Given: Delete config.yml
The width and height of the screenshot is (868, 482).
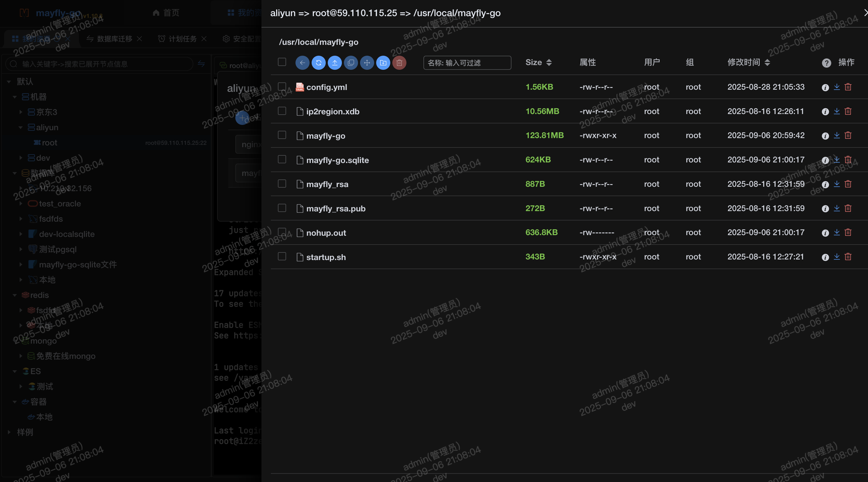Looking at the screenshot, I should tap(848, 87).
